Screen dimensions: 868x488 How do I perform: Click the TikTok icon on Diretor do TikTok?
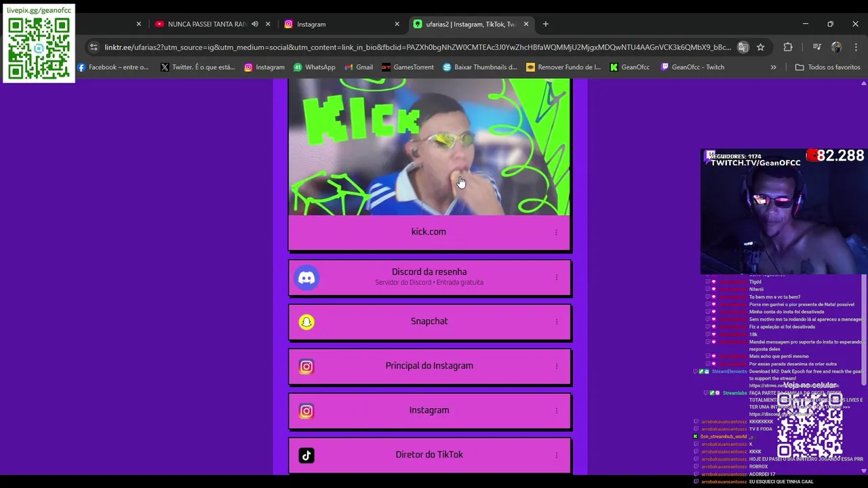click(x=307, y=455)
